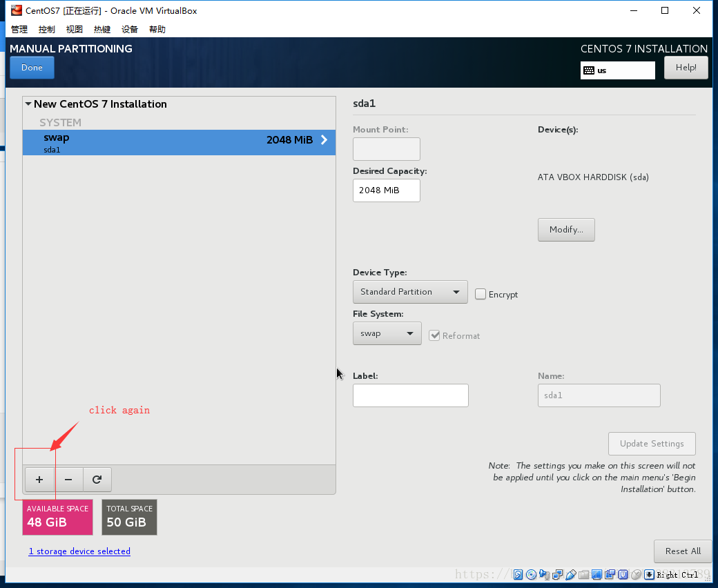Click the CENTOS 7 INSTALLATION title text
718x588 pixels.
pos(644,48)
